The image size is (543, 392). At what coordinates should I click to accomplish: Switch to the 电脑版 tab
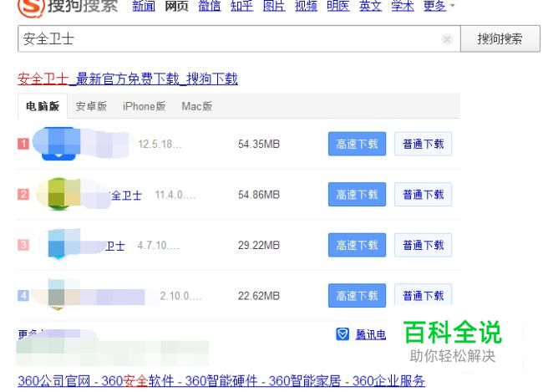(x=43, y=106)
